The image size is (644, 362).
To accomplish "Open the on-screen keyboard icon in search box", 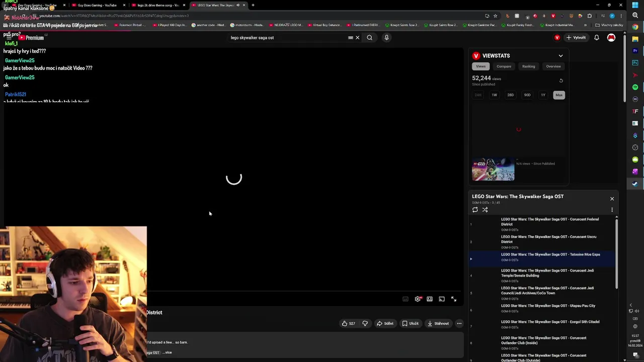I will [351, 38].
